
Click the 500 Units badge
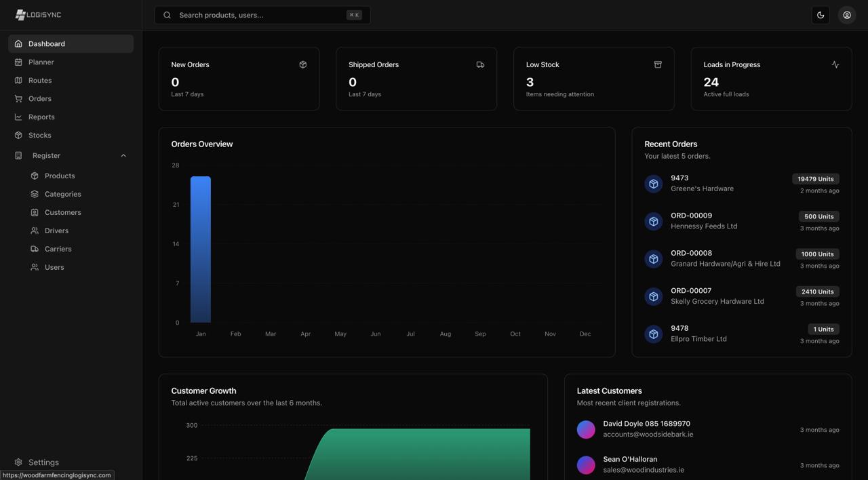(x=819, y=216)
